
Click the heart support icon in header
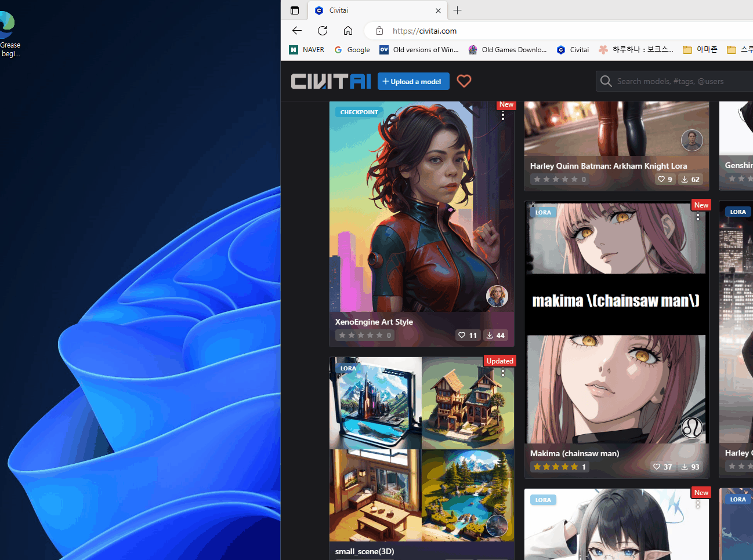click(x=464, y=81)
